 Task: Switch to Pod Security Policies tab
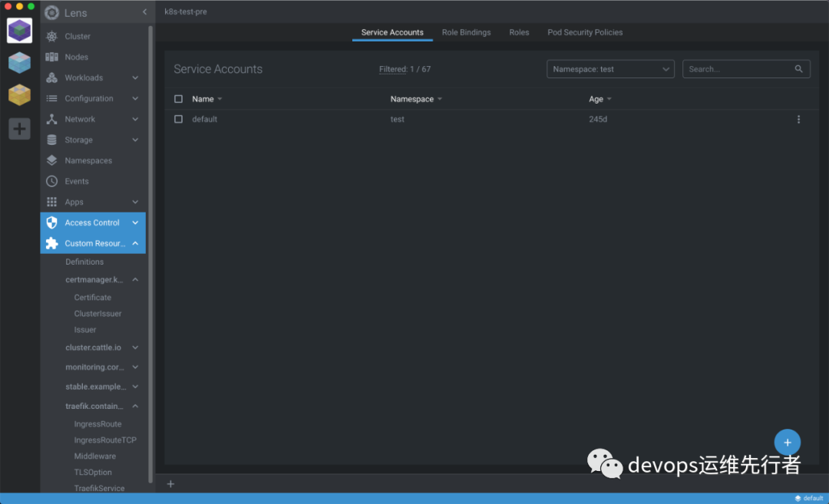(585, 32)
